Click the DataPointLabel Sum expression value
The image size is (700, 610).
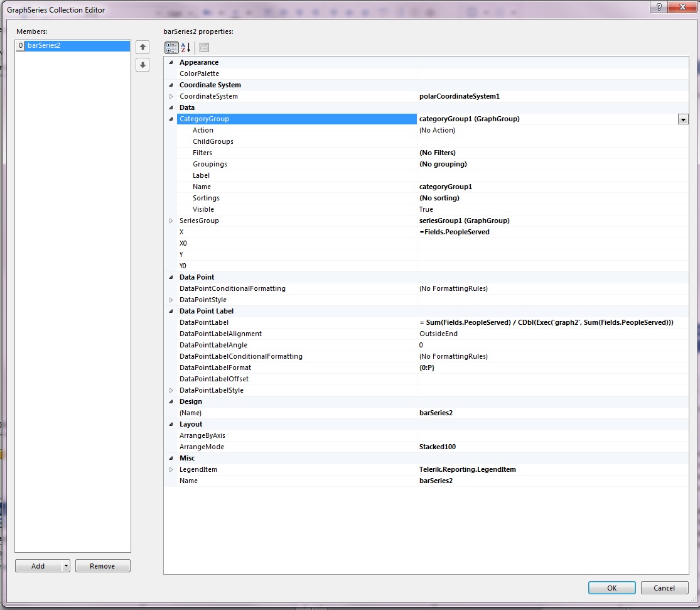pos(546,322)
